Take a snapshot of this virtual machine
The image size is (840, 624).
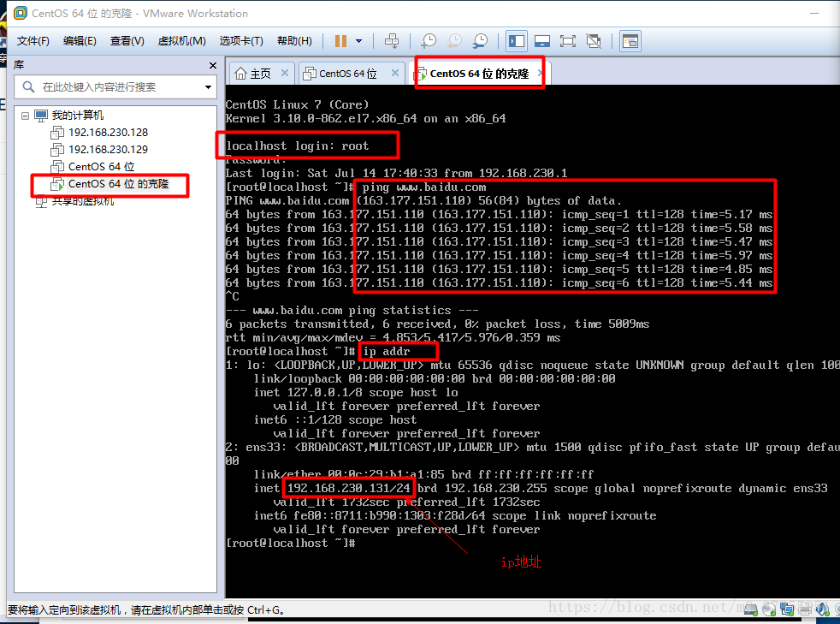(x=428, y=41)
